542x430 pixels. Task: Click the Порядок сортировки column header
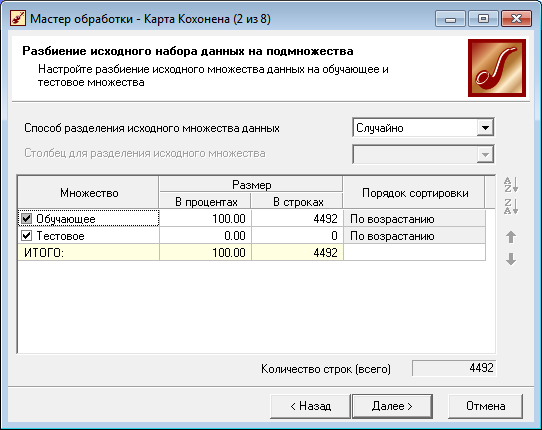[x=414, y=193]
